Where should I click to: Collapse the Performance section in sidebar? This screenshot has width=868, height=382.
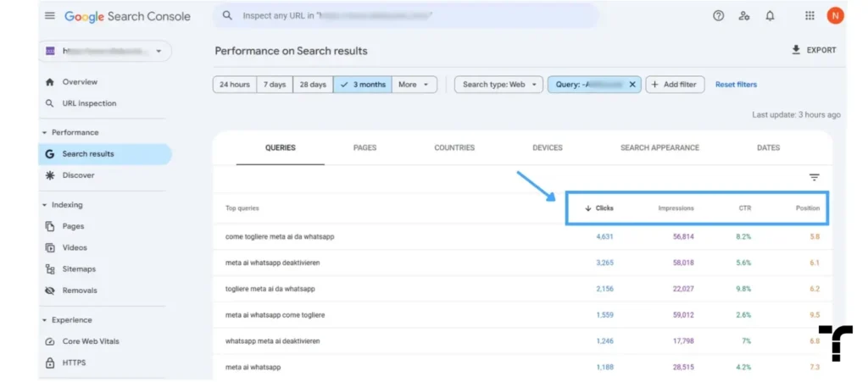pyautogui.click(x=45, y=133)
